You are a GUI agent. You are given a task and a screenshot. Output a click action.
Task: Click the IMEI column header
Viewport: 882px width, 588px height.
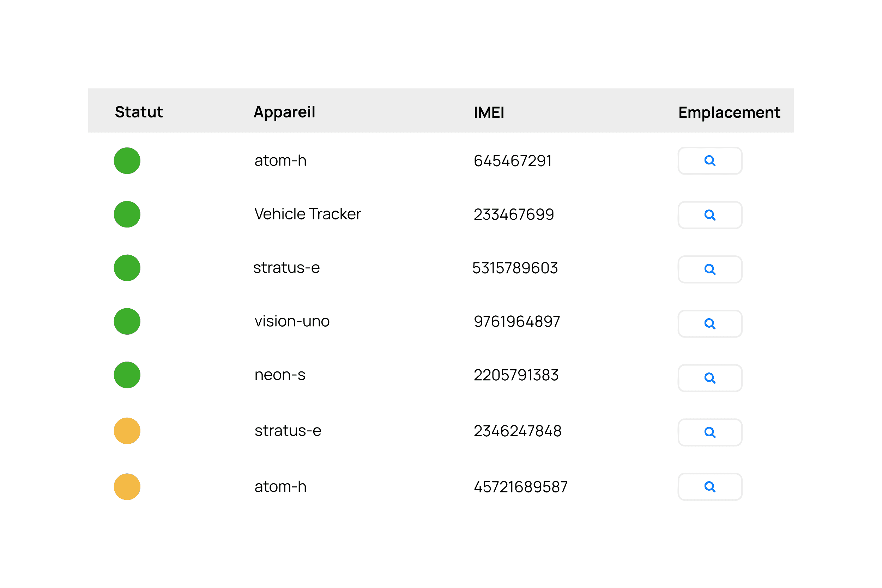pos(489,113)
